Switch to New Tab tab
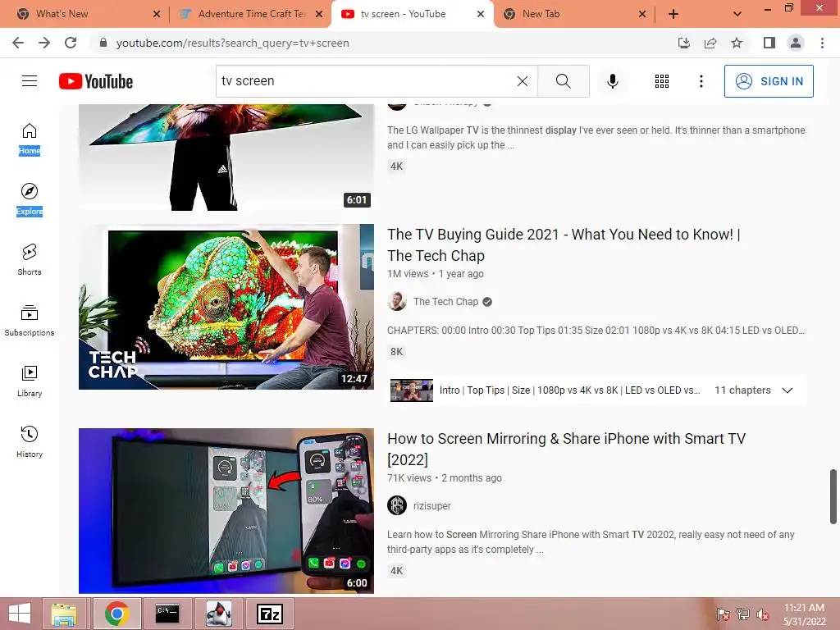This screenshot has width=840, height=630. pyautogui.click(x=573, y=14)
